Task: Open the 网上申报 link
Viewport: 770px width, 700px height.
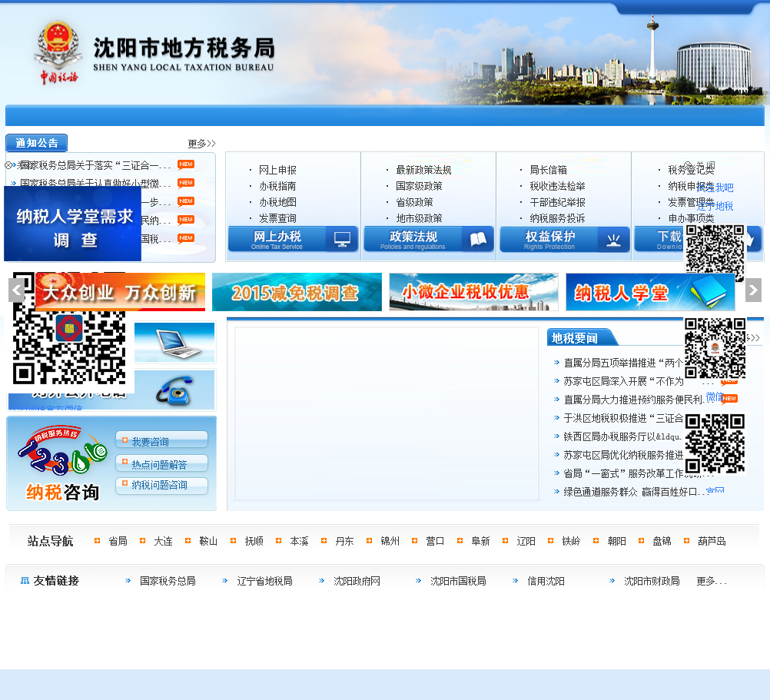Action: [277, 170]
